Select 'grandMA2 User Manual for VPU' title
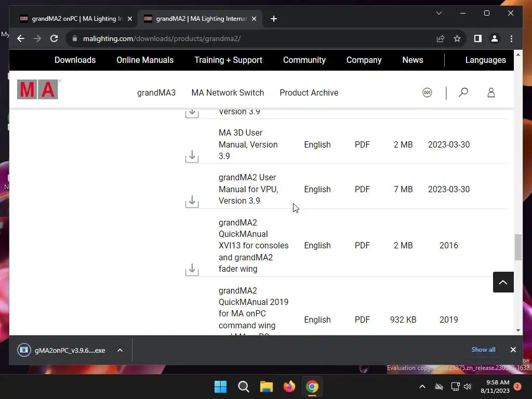Viewport: 532px width, 399px height. pos(248,189)
